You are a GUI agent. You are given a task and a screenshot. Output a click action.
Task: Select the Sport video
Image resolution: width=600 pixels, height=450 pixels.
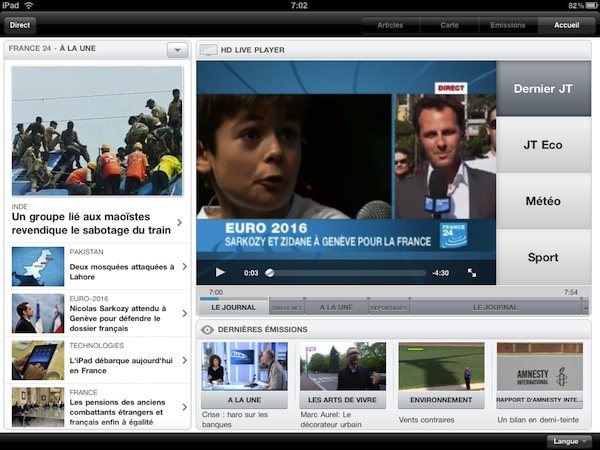click(x=543, y=257)
